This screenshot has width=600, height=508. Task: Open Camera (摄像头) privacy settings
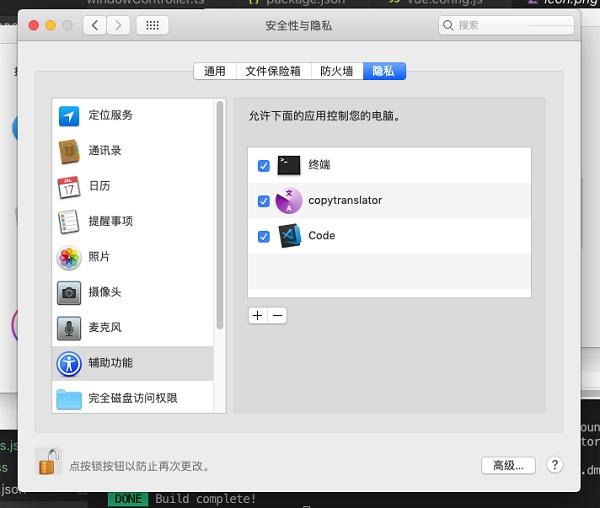point(105,292)
